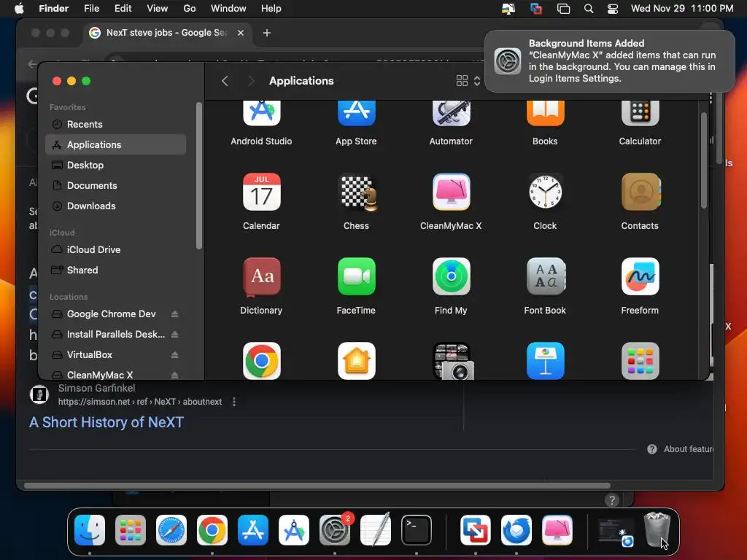747x560 pixels.
Task: Open the Edit menu
Action: click(123, 9)
